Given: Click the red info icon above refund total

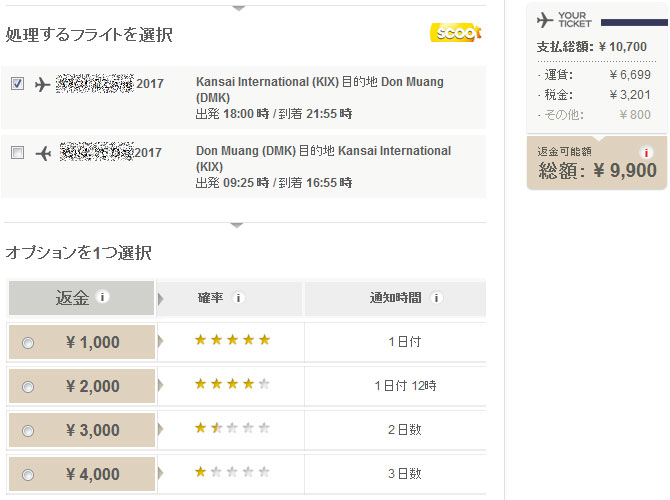Looking at the screenshot, I should pyautogui.click(x=646, y=153).
